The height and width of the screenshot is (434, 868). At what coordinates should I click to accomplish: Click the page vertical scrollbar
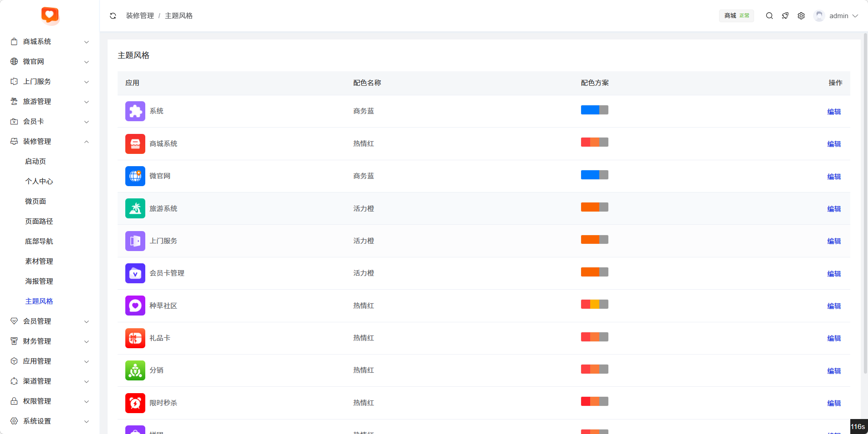(865, 204)
